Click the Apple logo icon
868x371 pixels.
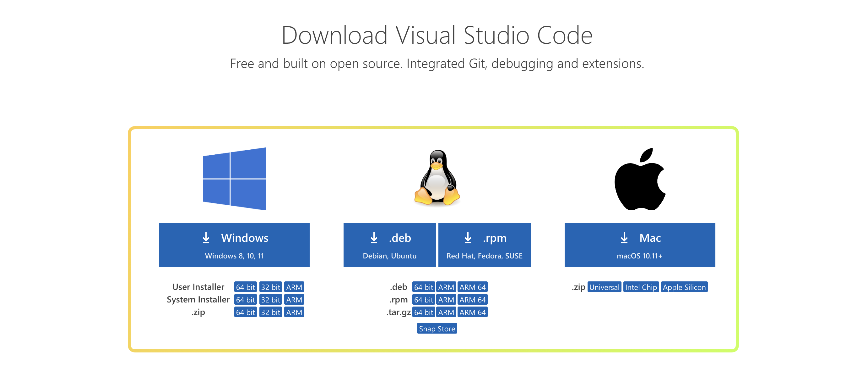coord(640,180)
